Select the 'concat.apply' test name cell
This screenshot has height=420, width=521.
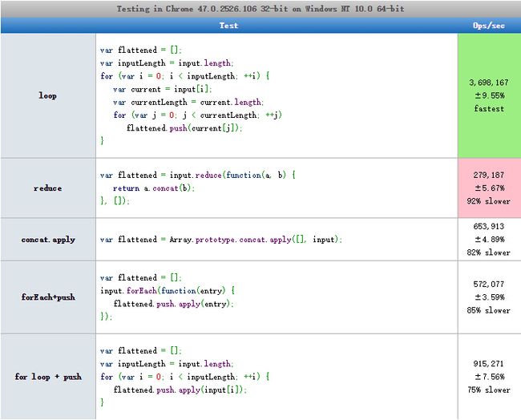pos(48,240)
